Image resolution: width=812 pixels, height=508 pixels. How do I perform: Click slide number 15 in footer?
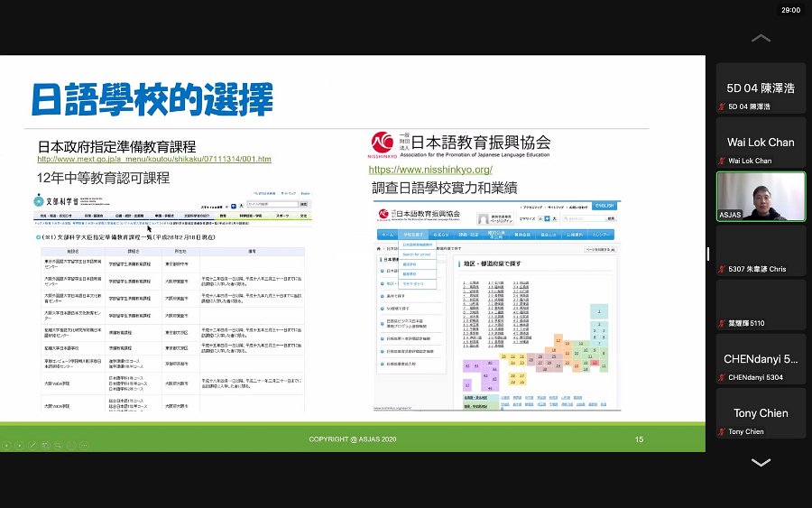click(x=639, y=439)
